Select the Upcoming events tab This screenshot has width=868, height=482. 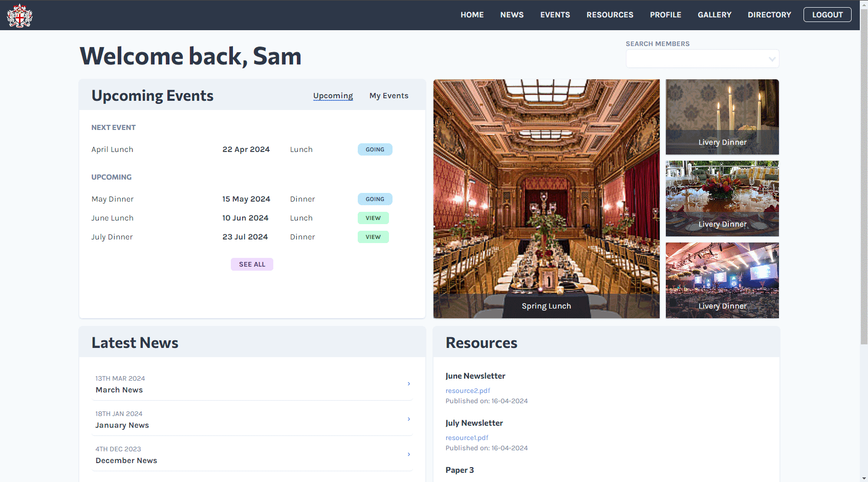point(333,95)
